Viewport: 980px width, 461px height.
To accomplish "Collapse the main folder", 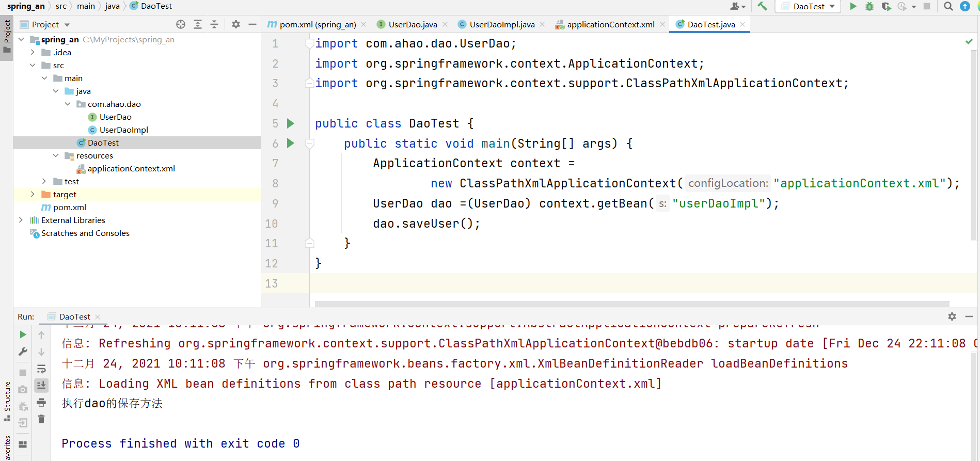I will coord(44,78).
